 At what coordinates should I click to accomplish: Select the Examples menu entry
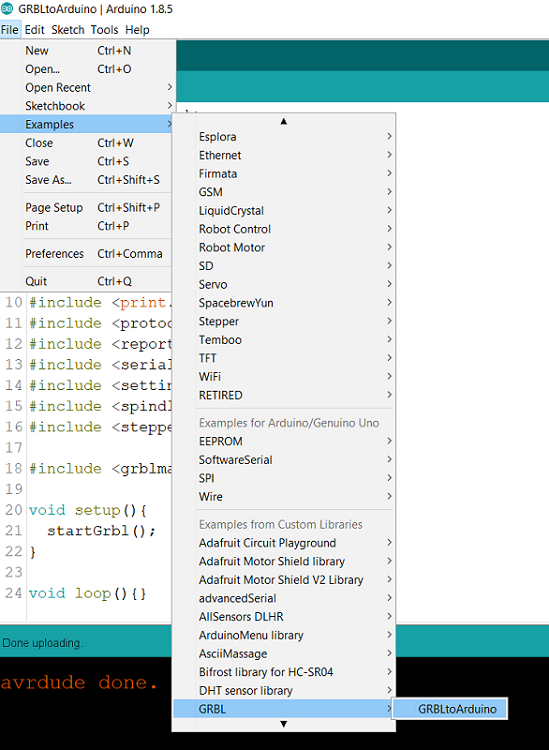(86, 124)
